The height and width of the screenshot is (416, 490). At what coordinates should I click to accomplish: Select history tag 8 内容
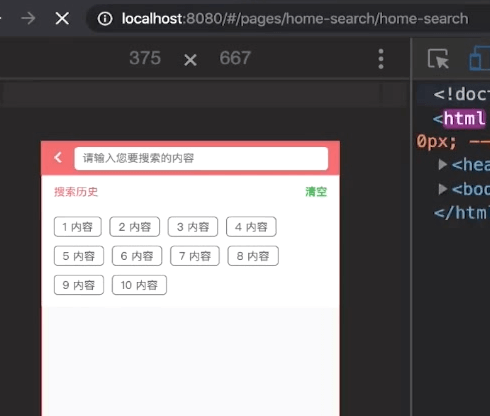pyautogui.click(x=253, y=256)
